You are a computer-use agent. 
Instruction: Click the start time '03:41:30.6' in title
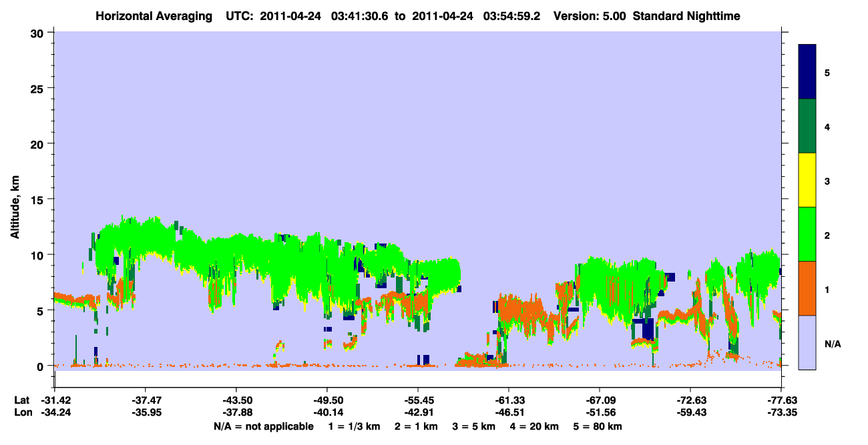click(361, 16)
